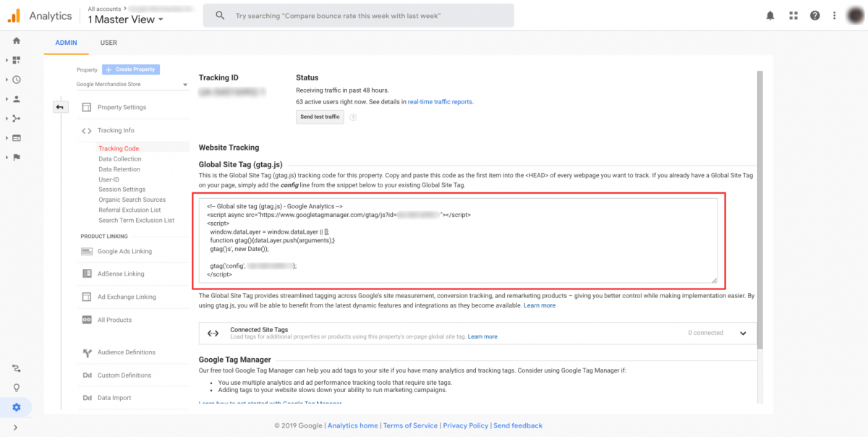Expand Conversions arrow in sidebar
868x437 pixels.
point(7,157)
